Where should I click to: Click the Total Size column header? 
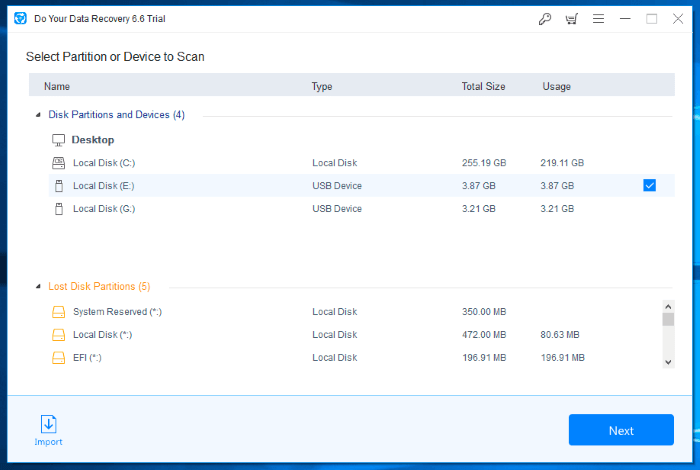coord(483,86)
